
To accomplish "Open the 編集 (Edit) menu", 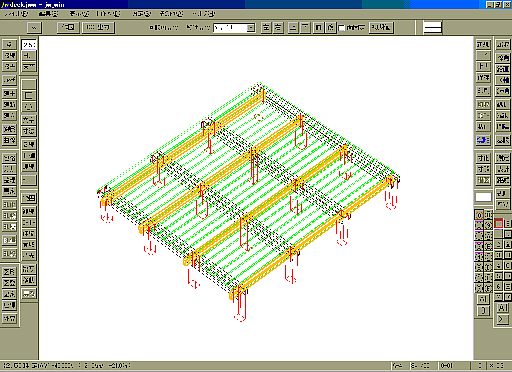I will [x=48, y=14].
